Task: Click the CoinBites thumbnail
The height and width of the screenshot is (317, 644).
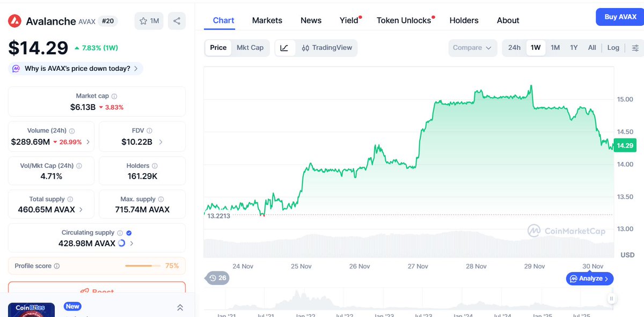Action: click(31, 310)
